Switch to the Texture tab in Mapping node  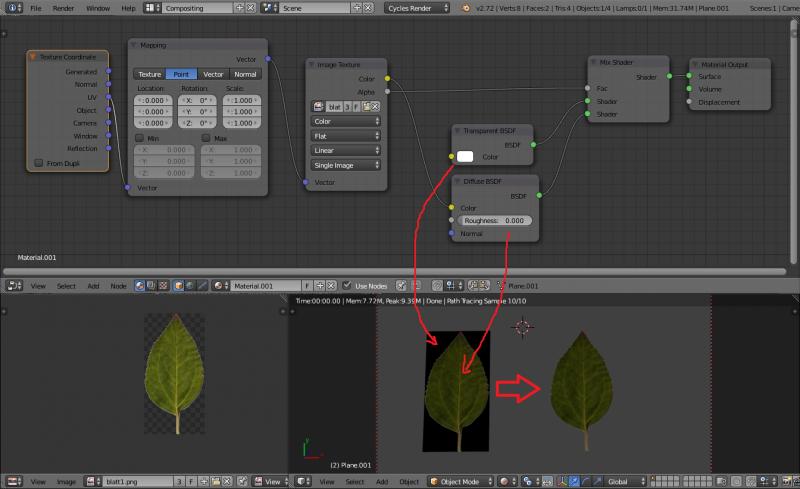[x=149, y=74]
